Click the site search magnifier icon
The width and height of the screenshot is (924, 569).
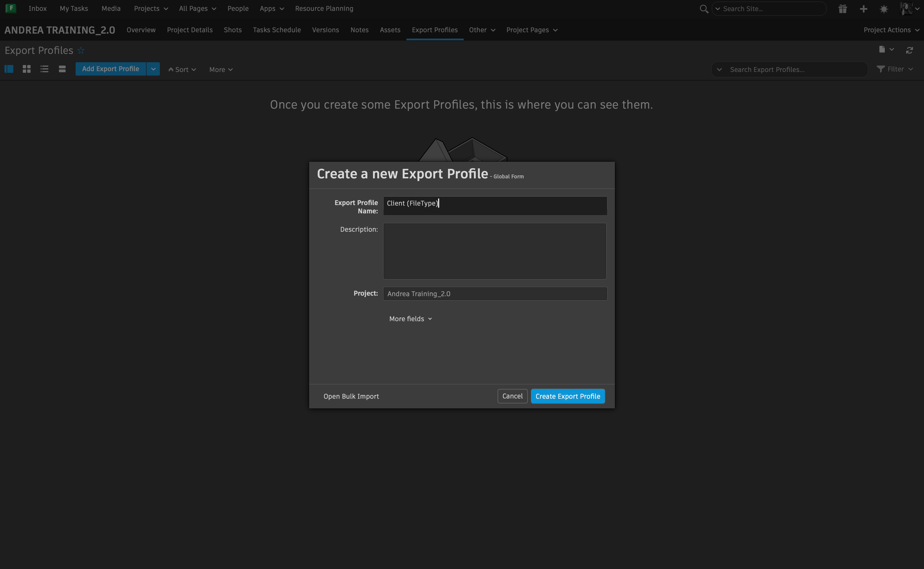[x=703, y=9]
